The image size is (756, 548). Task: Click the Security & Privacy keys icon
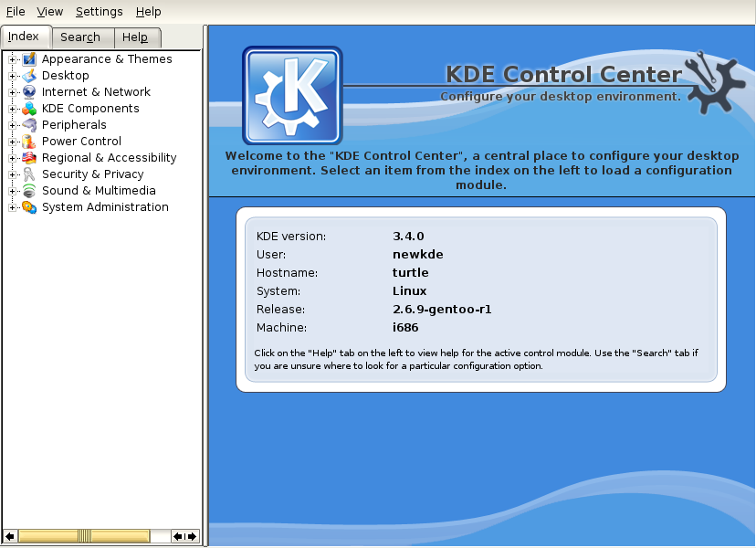(x=29, y=174)
